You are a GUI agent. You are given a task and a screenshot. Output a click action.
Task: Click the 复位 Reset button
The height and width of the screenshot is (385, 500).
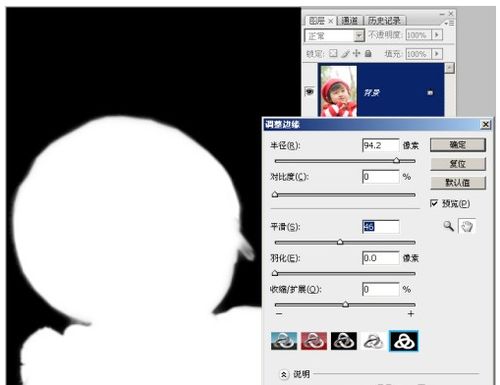(458, 164)
